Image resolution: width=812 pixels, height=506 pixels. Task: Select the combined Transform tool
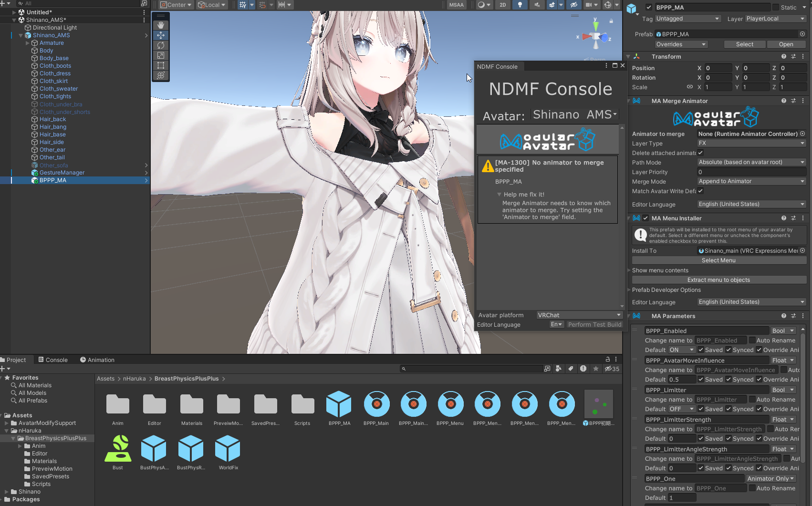point(161,75)
